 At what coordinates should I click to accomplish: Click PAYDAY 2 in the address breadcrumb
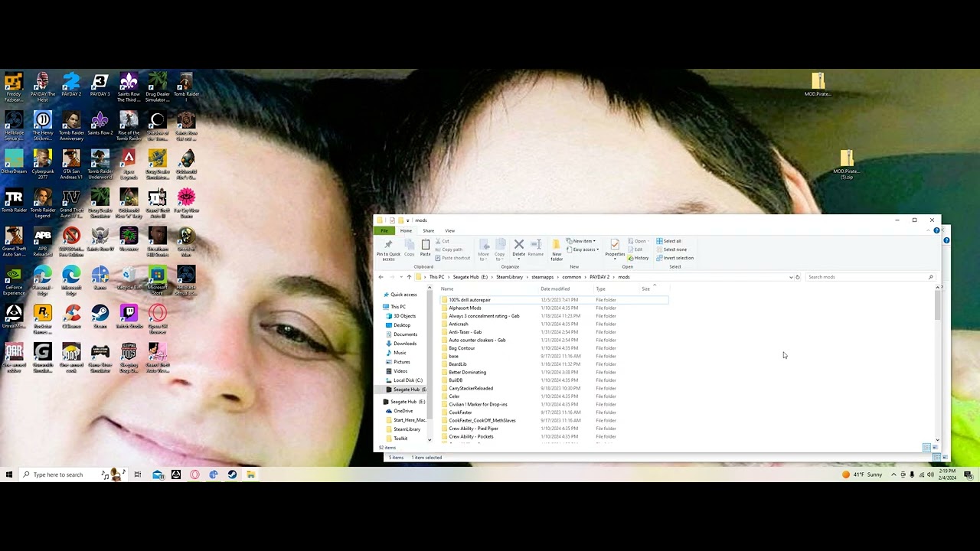[x=599, y=277]
